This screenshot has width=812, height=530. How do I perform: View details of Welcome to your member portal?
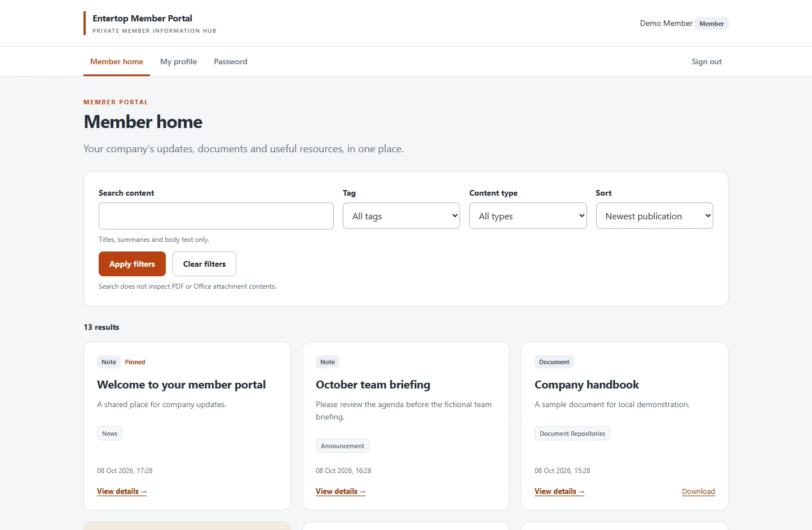122,492
